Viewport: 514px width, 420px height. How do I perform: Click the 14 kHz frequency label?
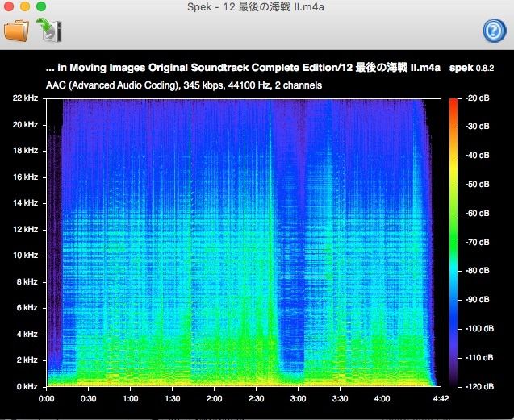click(25, 203)
